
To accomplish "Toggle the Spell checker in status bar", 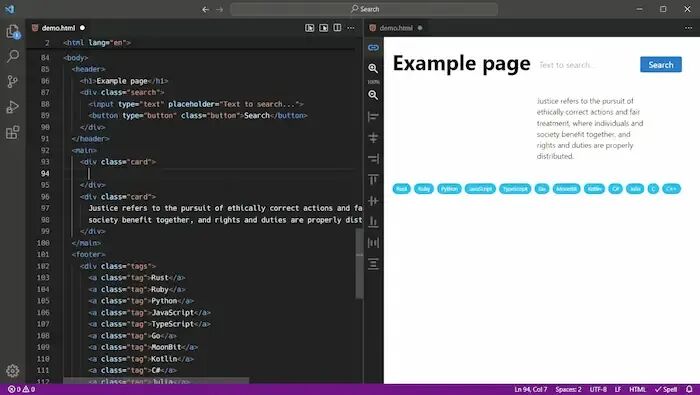I will click(666, 389).
